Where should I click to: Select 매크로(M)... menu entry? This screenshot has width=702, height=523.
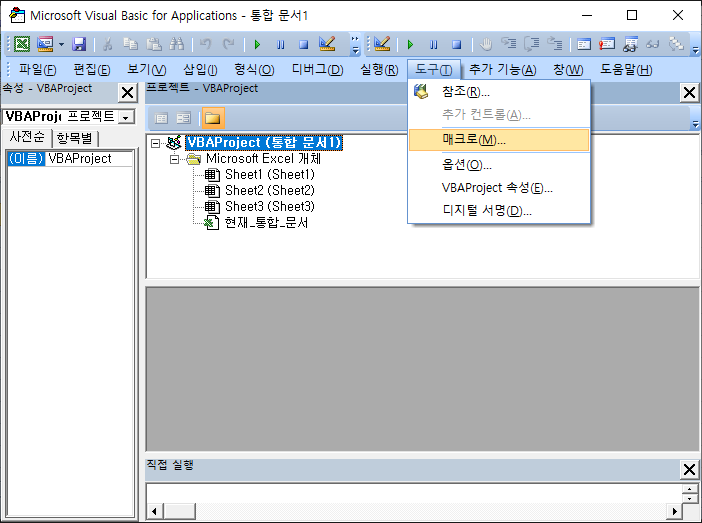499,140
